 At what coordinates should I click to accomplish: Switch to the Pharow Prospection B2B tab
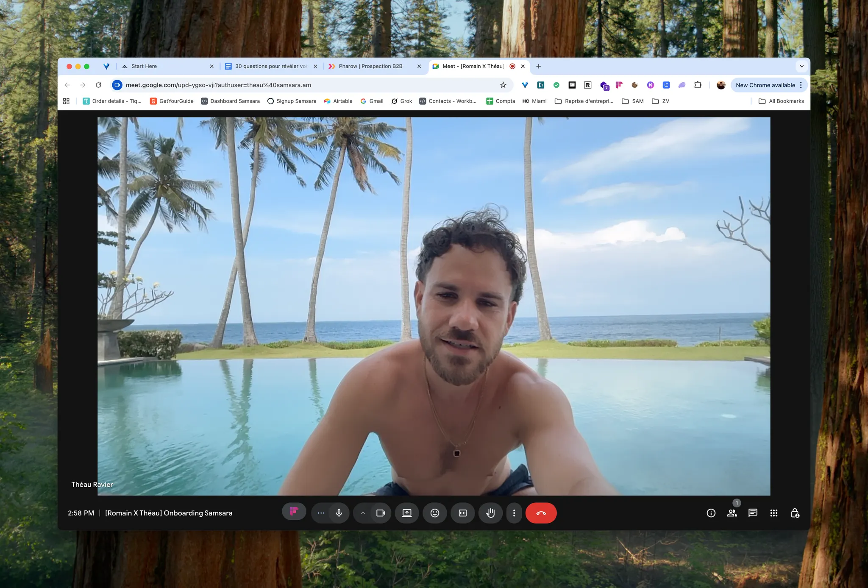[x=370, y=66]
